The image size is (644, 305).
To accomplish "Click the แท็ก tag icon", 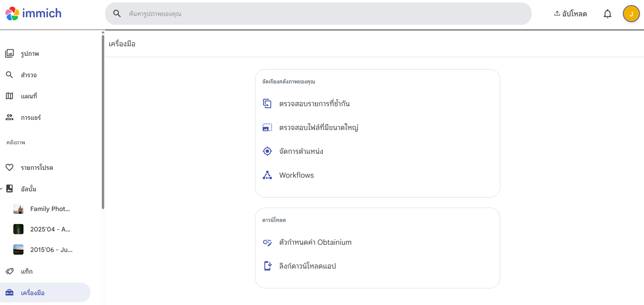I will click(x=10, y=271).
